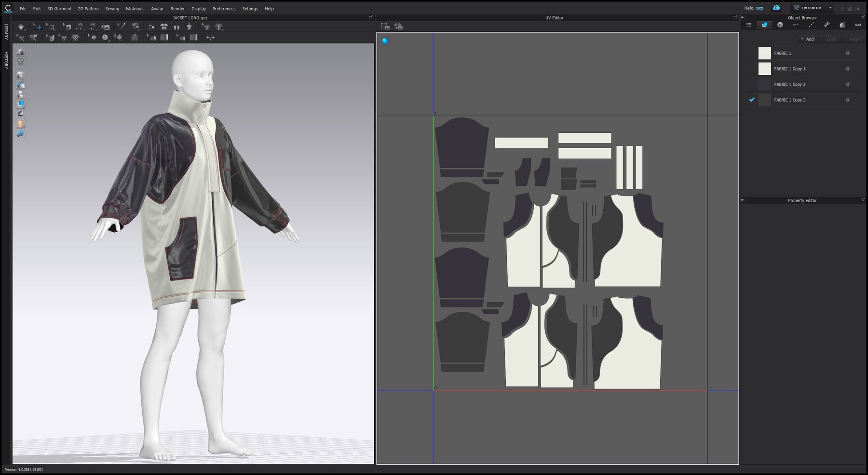Switch to the rectangle selection tool
The height and width of the screenshot is (475, 868).
click(x=51, y=27)
